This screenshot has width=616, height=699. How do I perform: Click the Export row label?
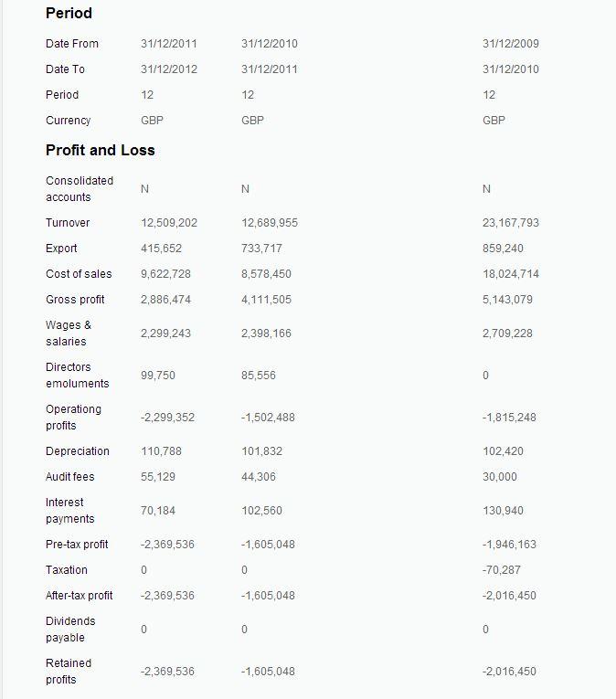click(61, 249)
